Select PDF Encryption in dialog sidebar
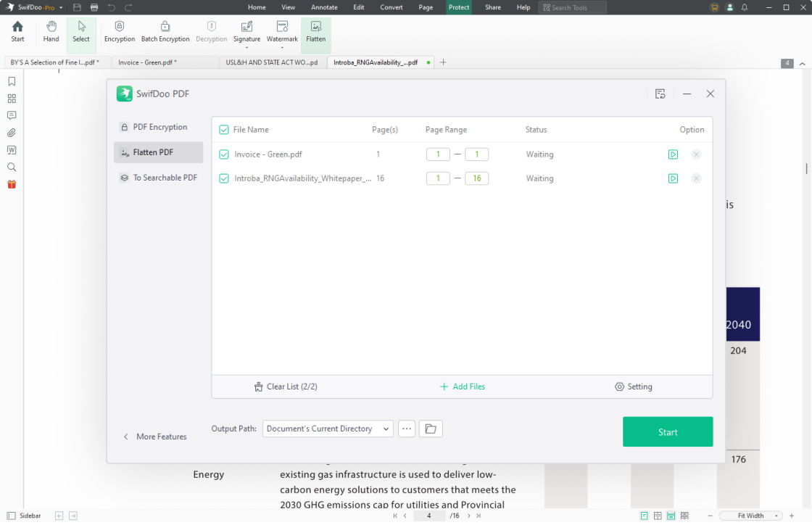The image size is (812, 525). pyautogui.click(x=159, y=127)
